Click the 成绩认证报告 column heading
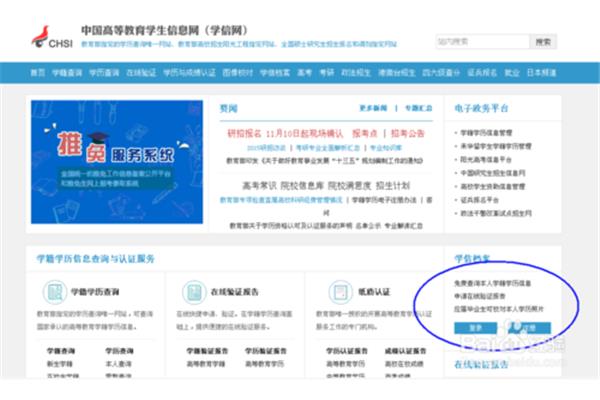This screenshot has height=400, width=600. pyautogui.click(x=405, y=351)
